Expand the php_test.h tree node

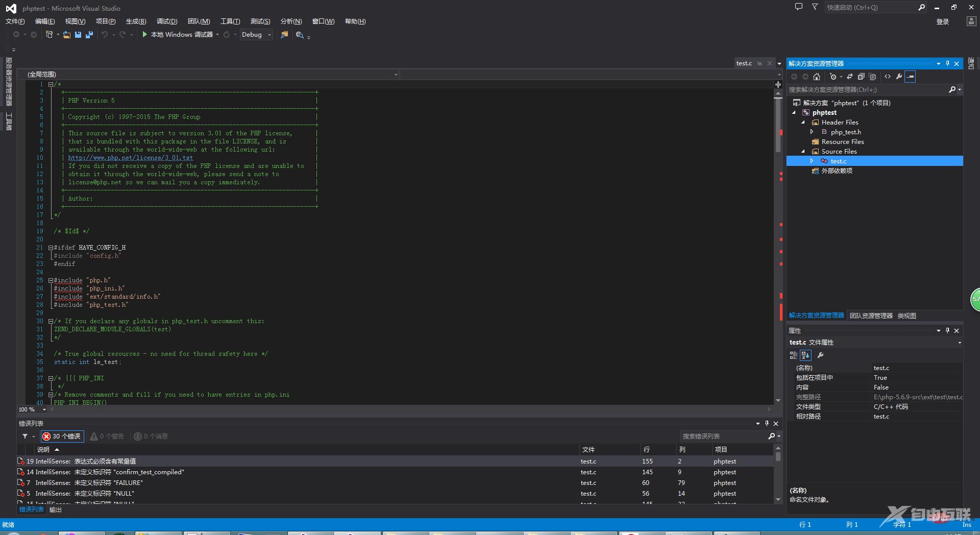[812, 132]
